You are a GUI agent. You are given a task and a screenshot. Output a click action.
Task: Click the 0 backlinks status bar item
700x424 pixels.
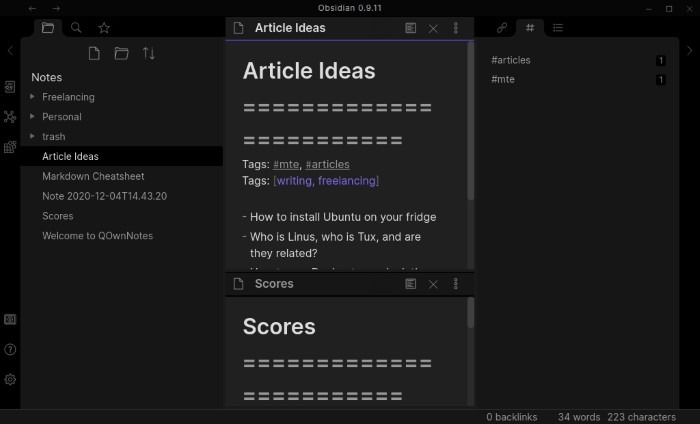[x=512, y=417]
